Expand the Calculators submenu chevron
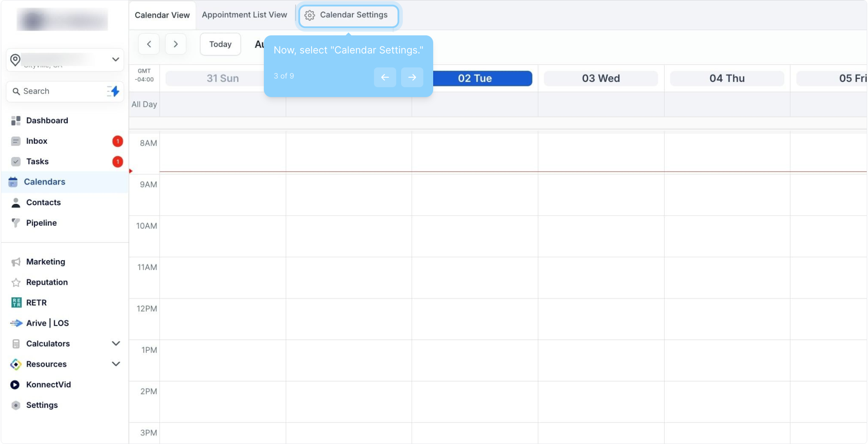Image resolution: width=868 pixels, height=444 pixels. (x=116, y=343)
